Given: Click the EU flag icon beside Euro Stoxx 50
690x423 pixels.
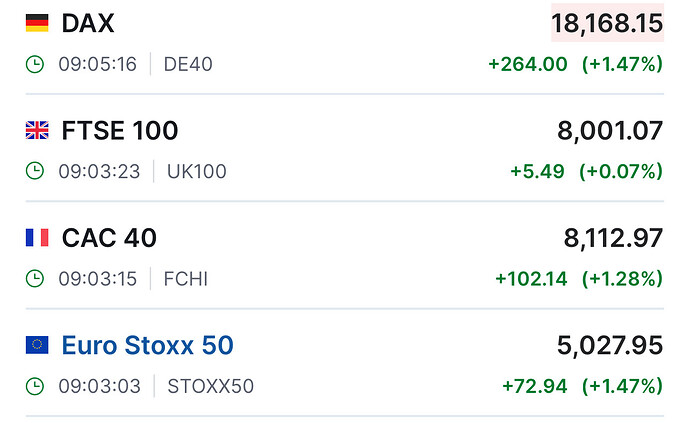Looking at the screenshot, I should (x=37, y=345).
